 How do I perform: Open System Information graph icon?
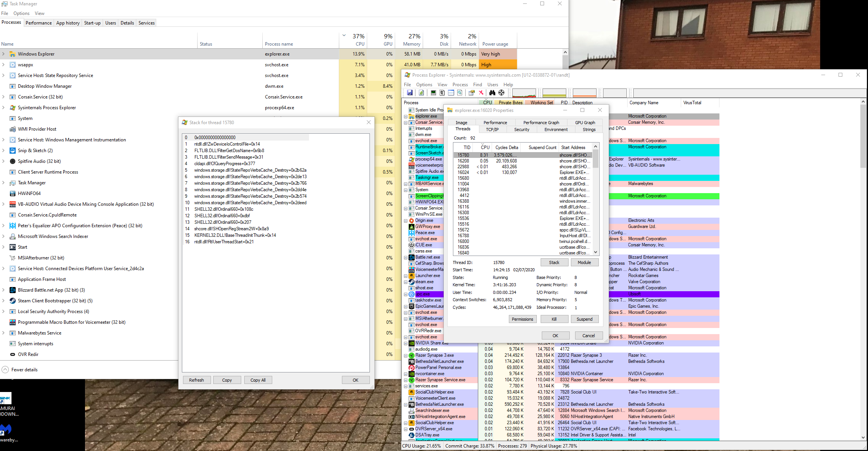(x=433, y=93)
